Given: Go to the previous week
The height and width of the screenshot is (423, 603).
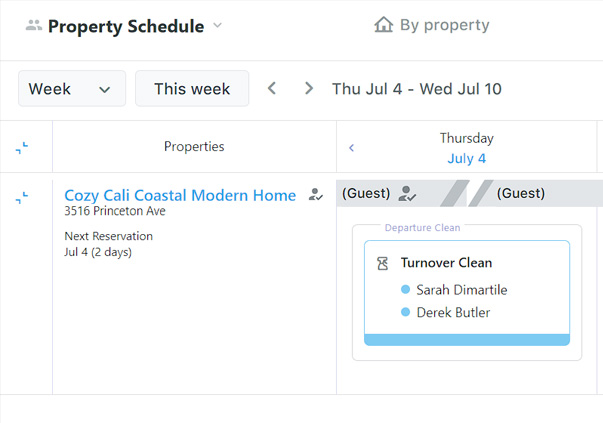Looking at the screenshot, I should click(272, 89).
